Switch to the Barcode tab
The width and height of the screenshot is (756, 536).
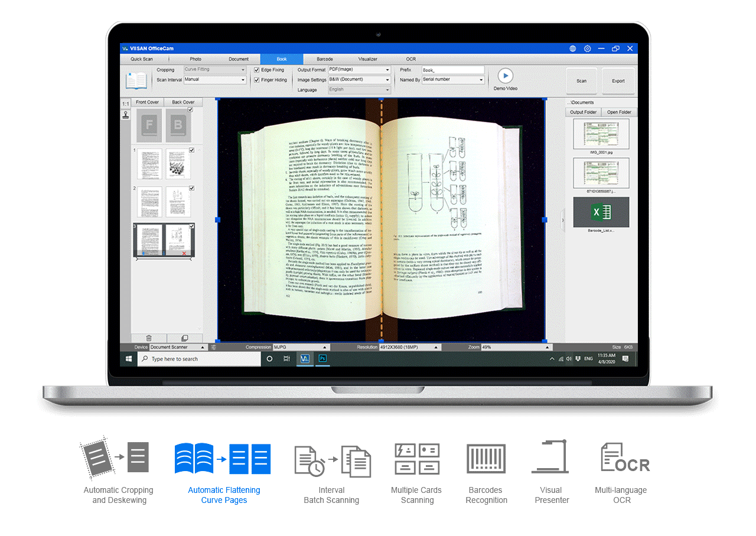pos(325,59)
